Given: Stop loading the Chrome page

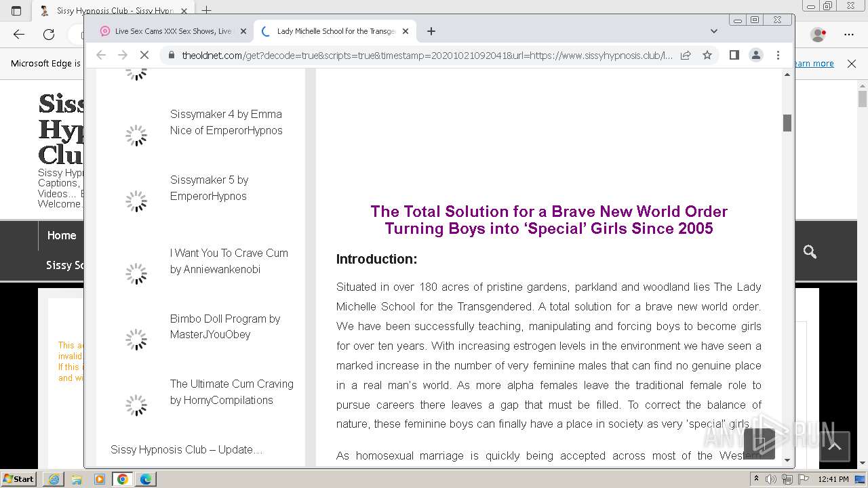Looking at the screenshot, I should pos(144,55).
